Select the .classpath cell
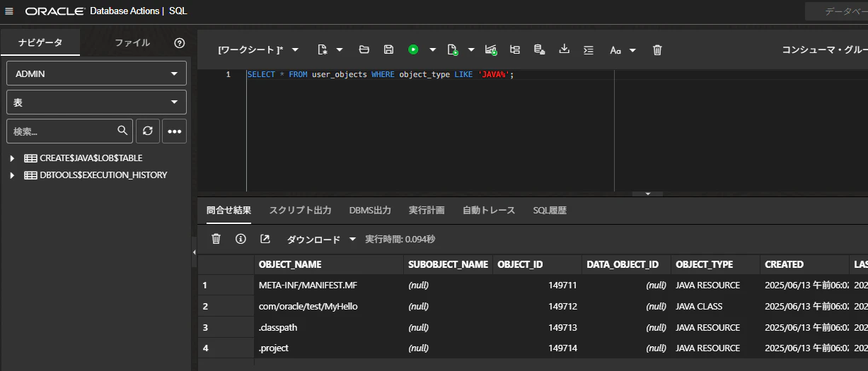 (329, 327)
